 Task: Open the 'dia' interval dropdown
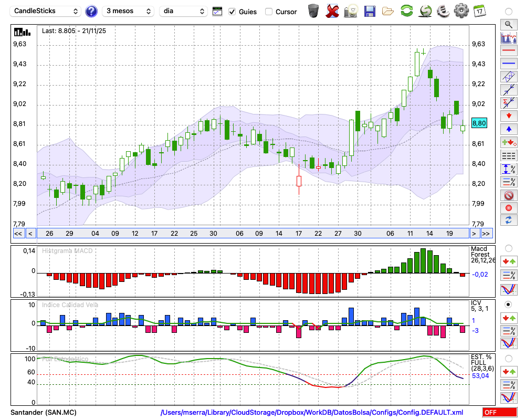click(x=184, y=11)
